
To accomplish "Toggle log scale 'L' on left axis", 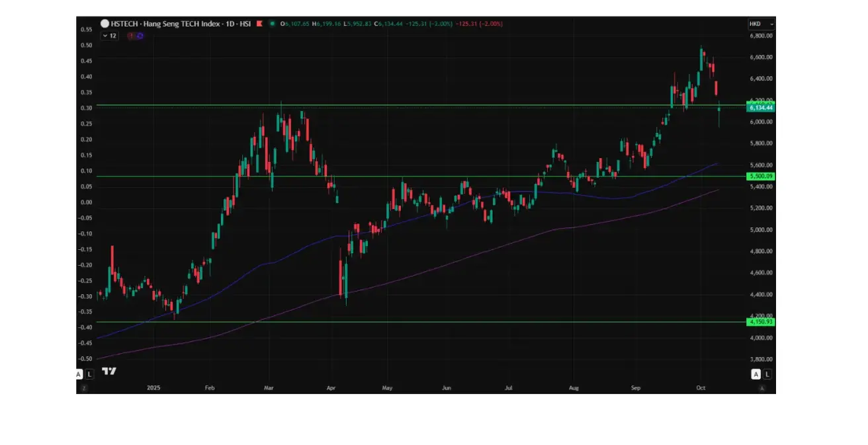I will pyautogui.click(x=89, y=374).
